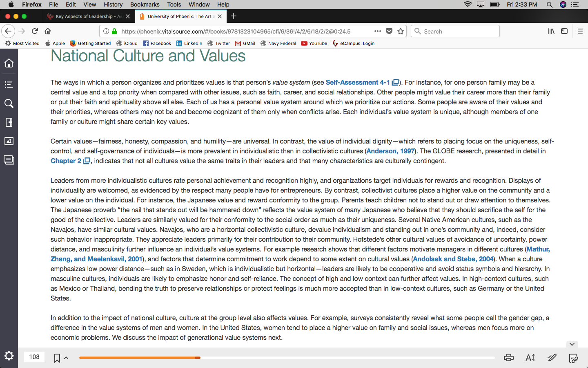Image resolution: width=588 pixels, height=368 pixels.
Task: Open the Notification Center icon
Action: [575, 4]
